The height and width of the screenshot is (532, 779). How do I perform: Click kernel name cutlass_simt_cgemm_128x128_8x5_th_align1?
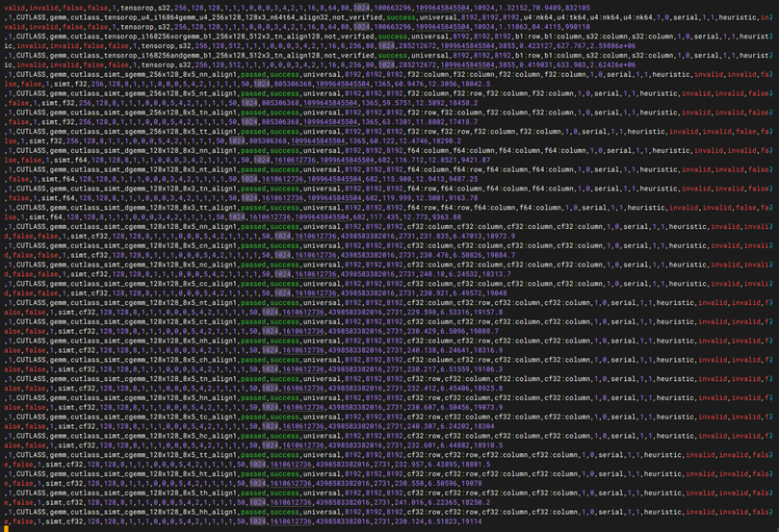tap(155, 493)
